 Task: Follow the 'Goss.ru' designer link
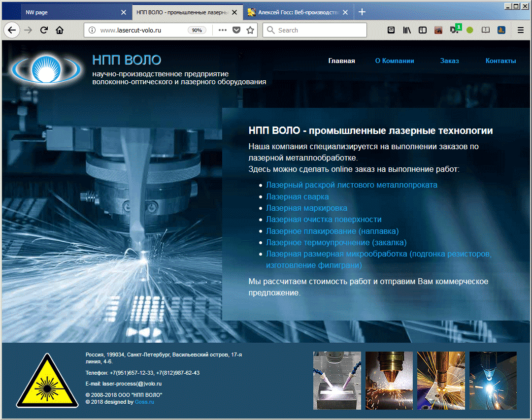click(x=144, y=402)
